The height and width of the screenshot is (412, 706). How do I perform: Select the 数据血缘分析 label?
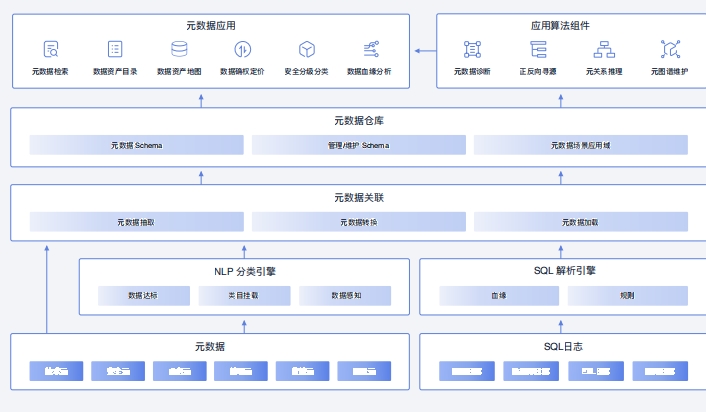click(x=369, y=72)
